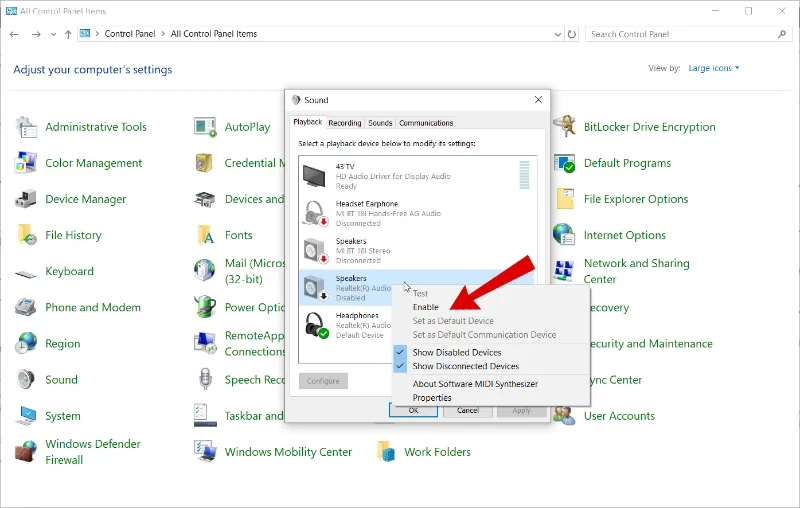The width and height of the screenshot is (800, 508).
Task: Open the Windows Defender Firewall icon
Action: click(x=26, y=451)
